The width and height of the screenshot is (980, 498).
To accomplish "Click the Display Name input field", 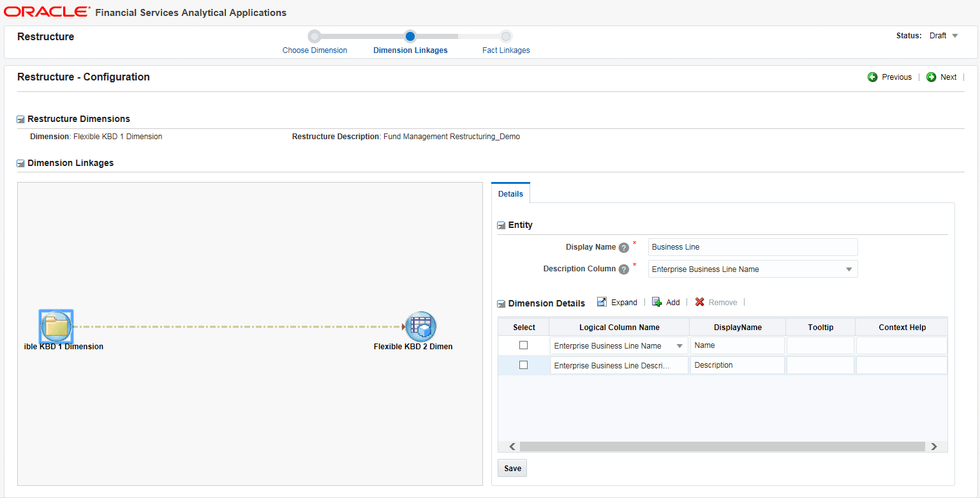I will (x=753, y=247).
